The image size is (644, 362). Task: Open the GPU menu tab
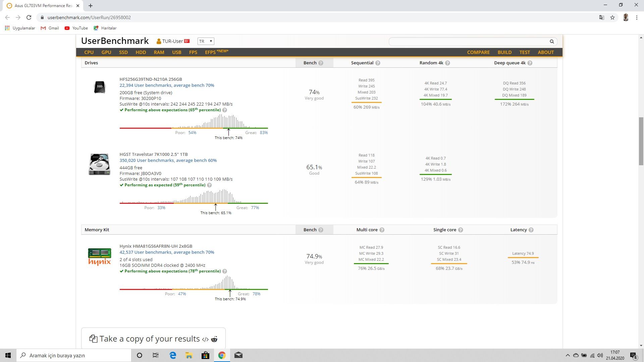pos(106,52)
